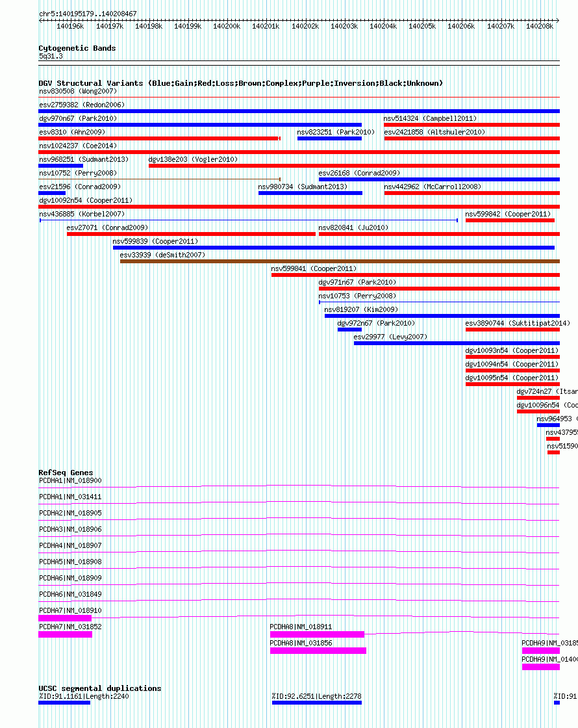Viewport: 578px width, 728px height.
Task: Click the 140196k ruler tick label
Action: click(x=70, y=27)
